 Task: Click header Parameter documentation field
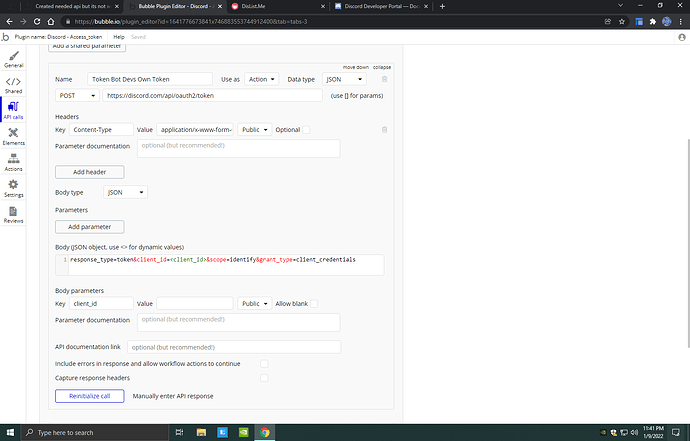[239, 149]
